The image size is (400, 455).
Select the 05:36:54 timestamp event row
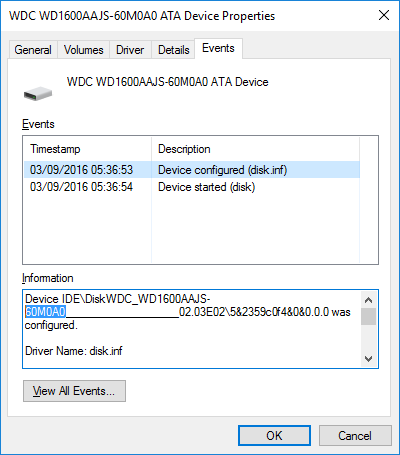[x=192, y=187]
